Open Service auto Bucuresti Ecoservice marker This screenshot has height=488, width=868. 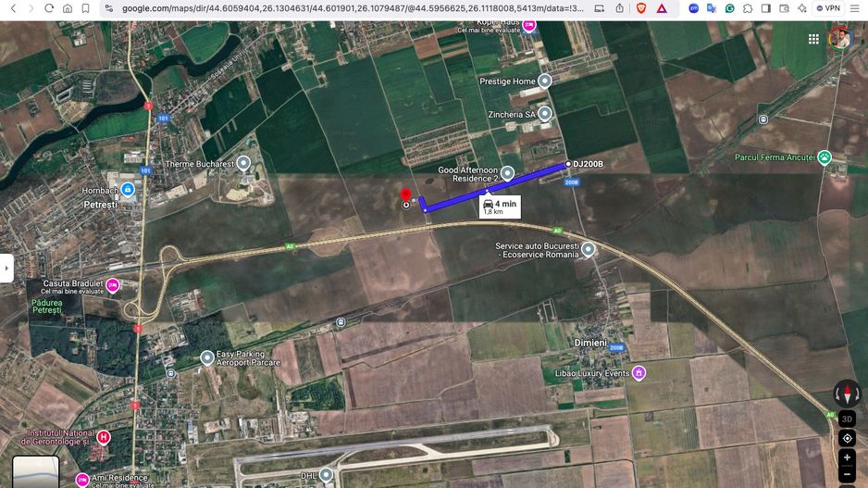588,250
